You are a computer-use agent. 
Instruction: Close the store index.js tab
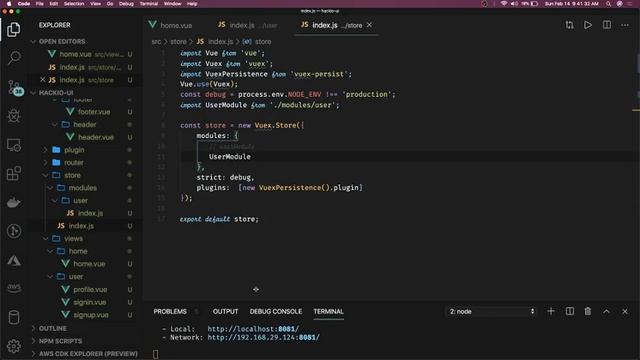pos(369,25)
